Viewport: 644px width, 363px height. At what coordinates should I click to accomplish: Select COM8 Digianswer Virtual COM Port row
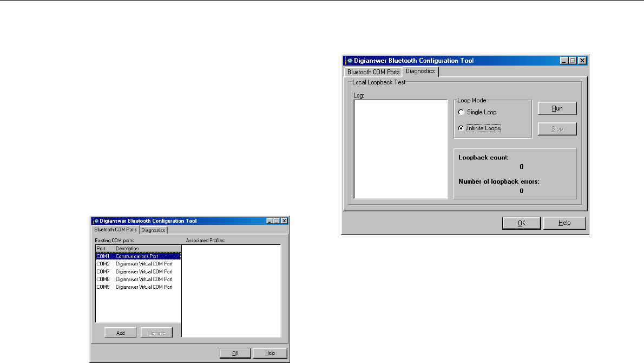pyautogui.click(x=138, y=279)
